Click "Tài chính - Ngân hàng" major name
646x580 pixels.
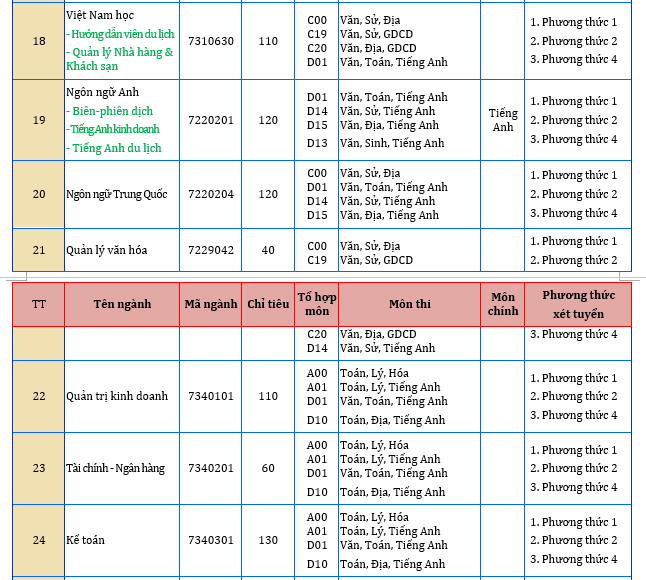pyautogui.click(x=115, y=468)
